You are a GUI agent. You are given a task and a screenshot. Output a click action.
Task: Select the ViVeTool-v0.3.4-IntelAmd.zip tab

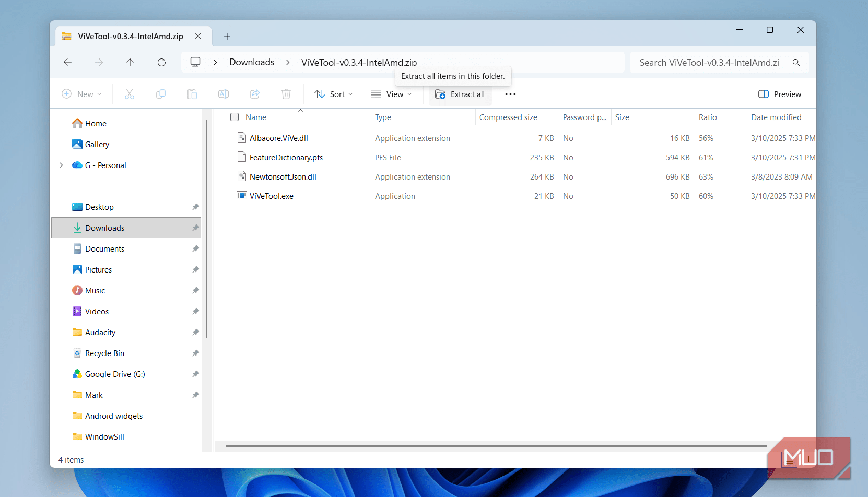[x=134, y=36]
